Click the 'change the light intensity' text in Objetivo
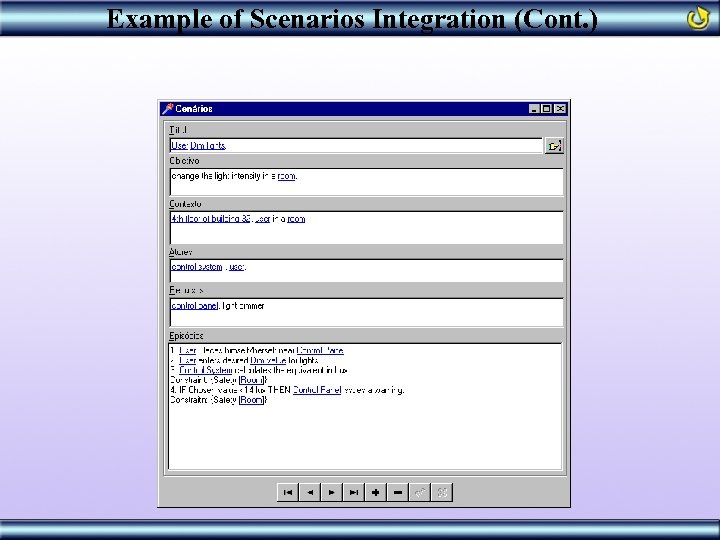The width and height of the screenshot is (720, 540). tap(216, 176)
